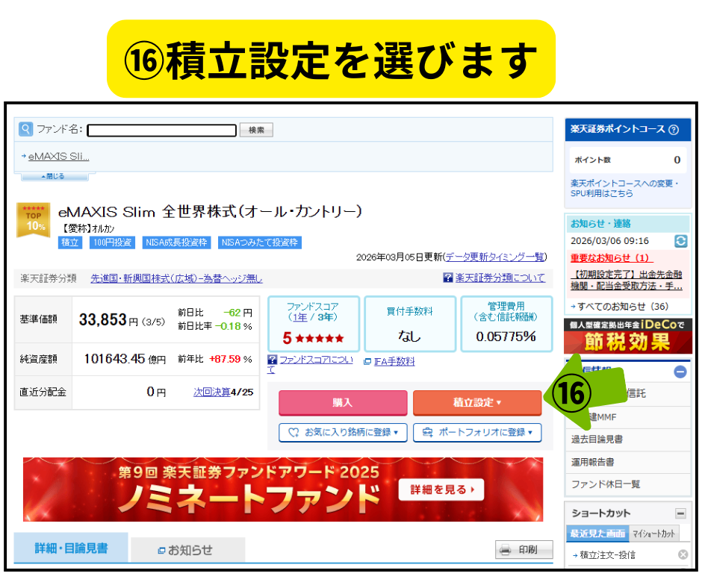
Task: Collapse the ショートカット panel minus button
Action: click(x=680, y=513)
